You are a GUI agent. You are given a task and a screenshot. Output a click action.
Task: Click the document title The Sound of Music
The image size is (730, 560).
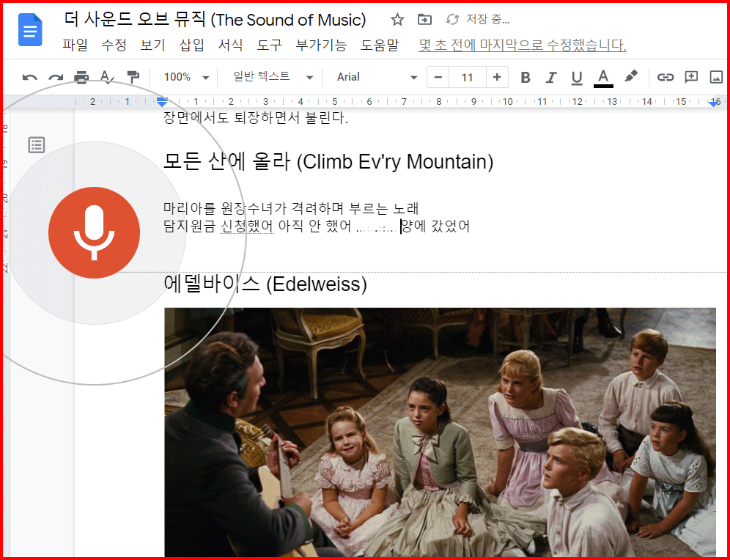coord(215,20)
